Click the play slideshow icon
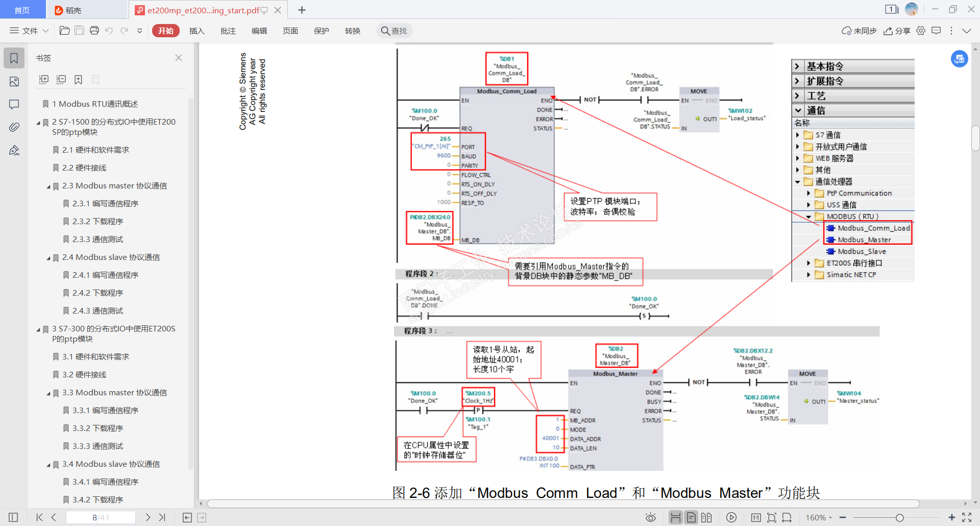 (x=731, y=517)
